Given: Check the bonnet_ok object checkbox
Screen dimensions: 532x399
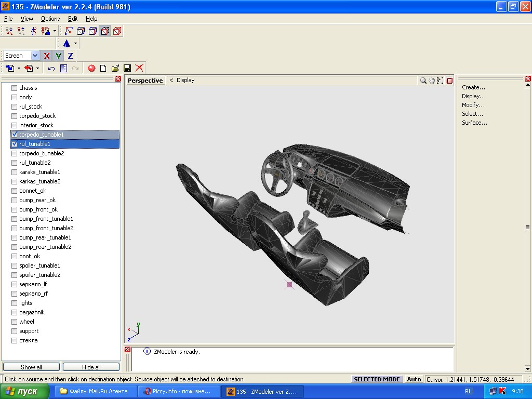Looking at the screenshot, I should pyautogui.click(x=14, y=191).
